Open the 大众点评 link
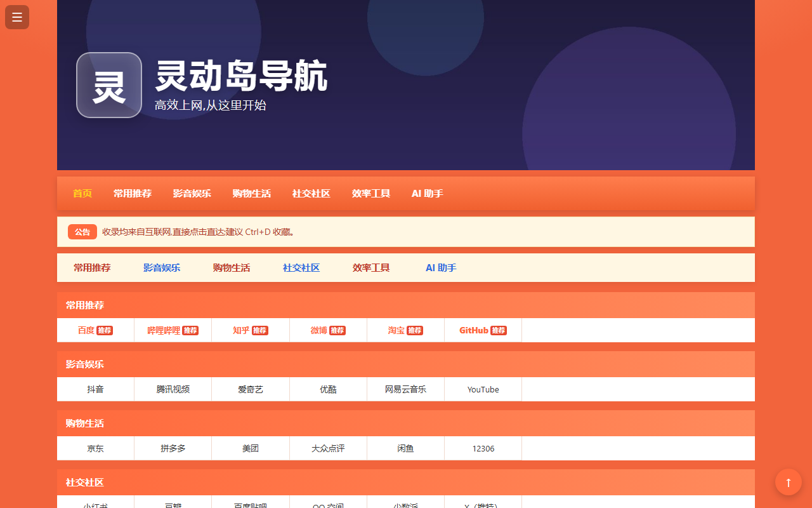Viewport: 812px width, 508px height. [329, 448]
